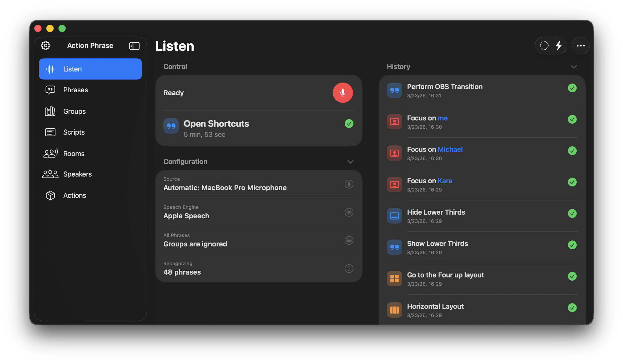
Task: Select the Listen section in the sidebar
Action: [x=73, y=69]
